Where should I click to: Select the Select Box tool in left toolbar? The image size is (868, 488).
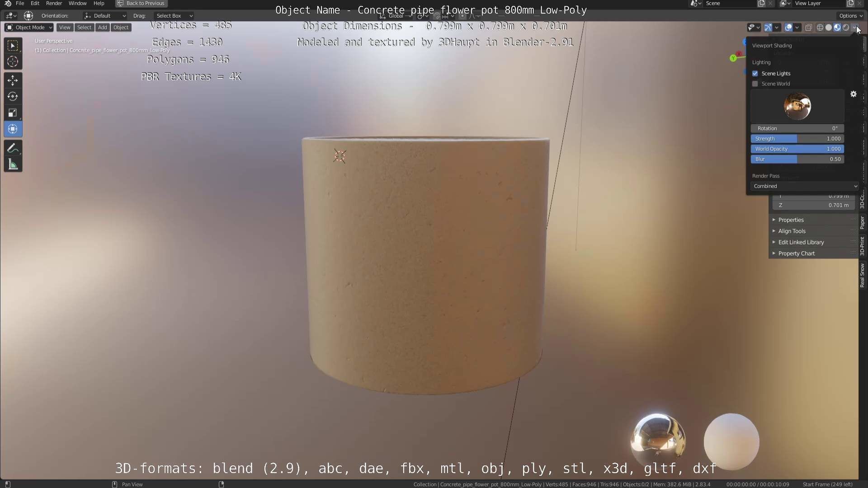[13, 46]
